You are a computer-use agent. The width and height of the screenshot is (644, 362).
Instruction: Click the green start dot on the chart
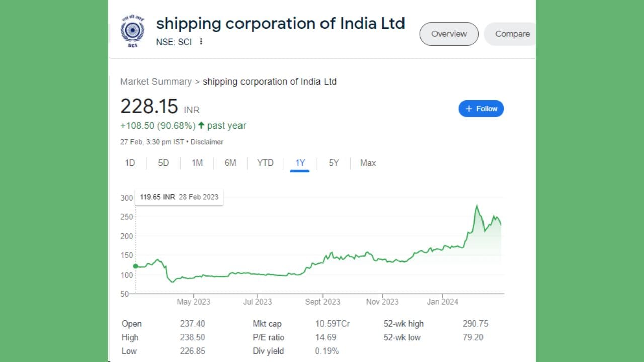[135, 266]
